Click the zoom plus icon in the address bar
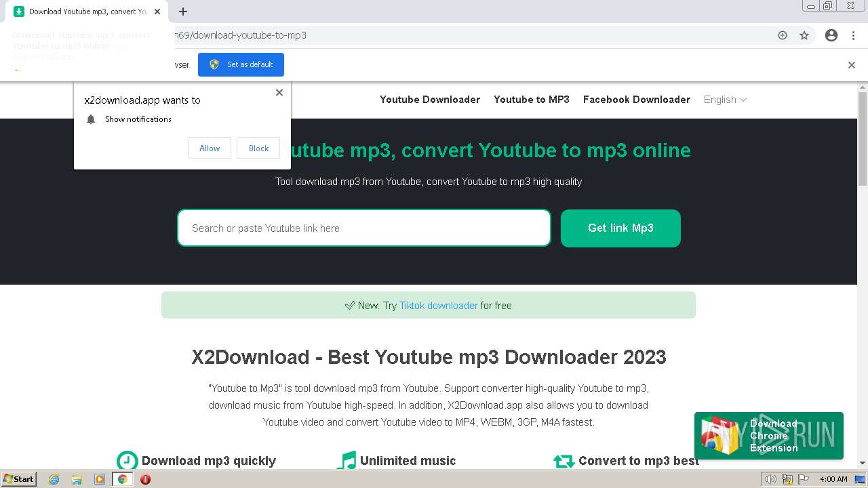This screenshot has height=488, width=868. (783, 35)
